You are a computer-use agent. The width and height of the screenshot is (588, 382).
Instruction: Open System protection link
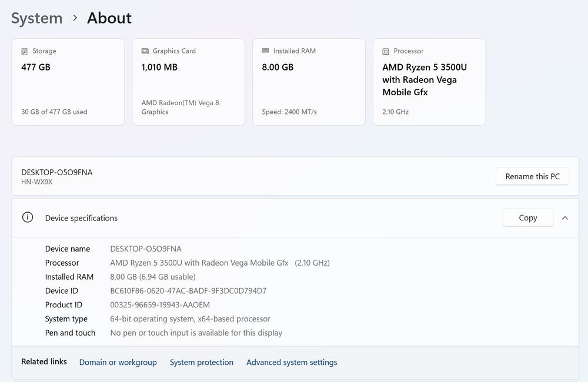click(x=201, y=362)
